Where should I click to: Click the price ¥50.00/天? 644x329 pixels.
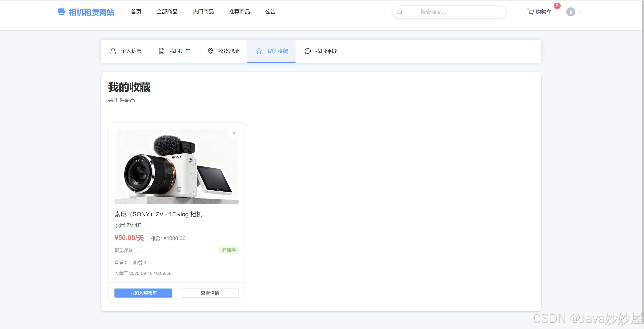point(129,238)
